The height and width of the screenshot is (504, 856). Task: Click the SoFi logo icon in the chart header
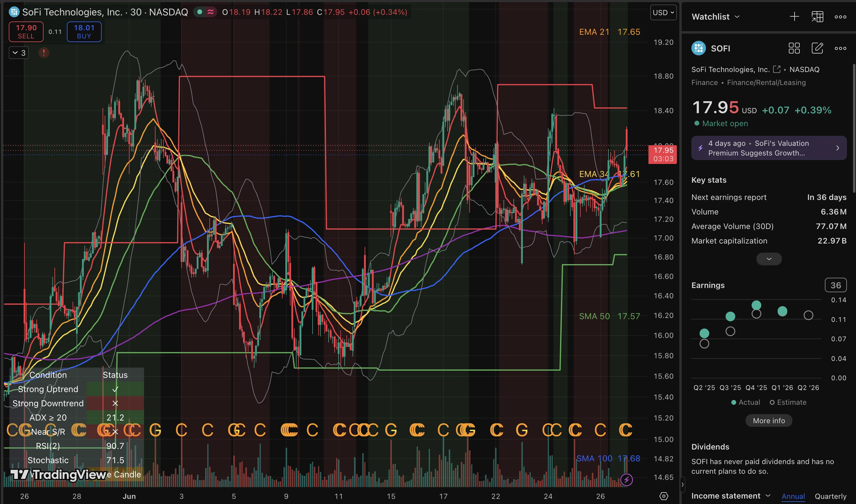pyautogui.click(x=14, y=12)
